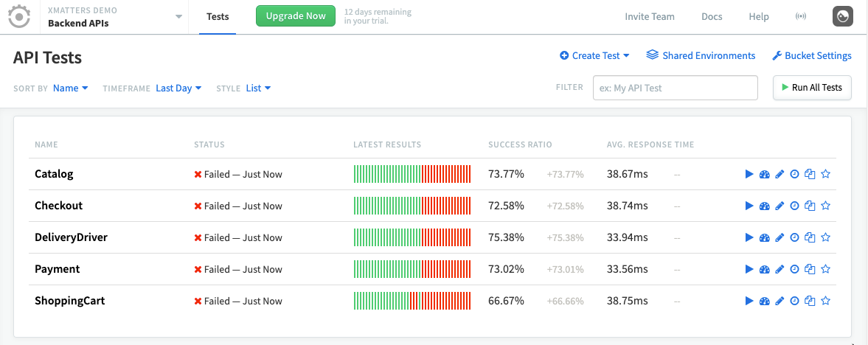The height and width of the screenshot is (345, 868).
Task: Open the Backend APIs bucket selector
Action: (114, 17)
